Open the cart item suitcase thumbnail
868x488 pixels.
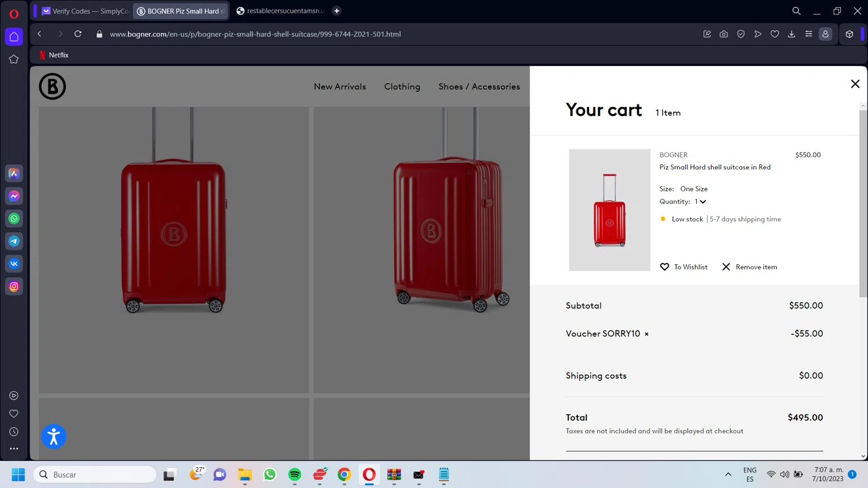[x=609, y=210]
